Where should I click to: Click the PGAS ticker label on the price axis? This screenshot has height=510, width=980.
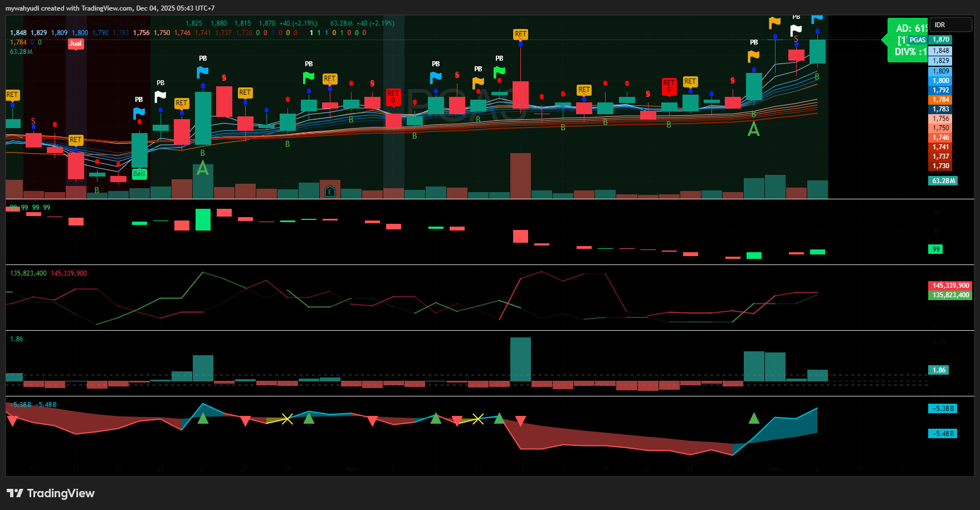(917, 40)
